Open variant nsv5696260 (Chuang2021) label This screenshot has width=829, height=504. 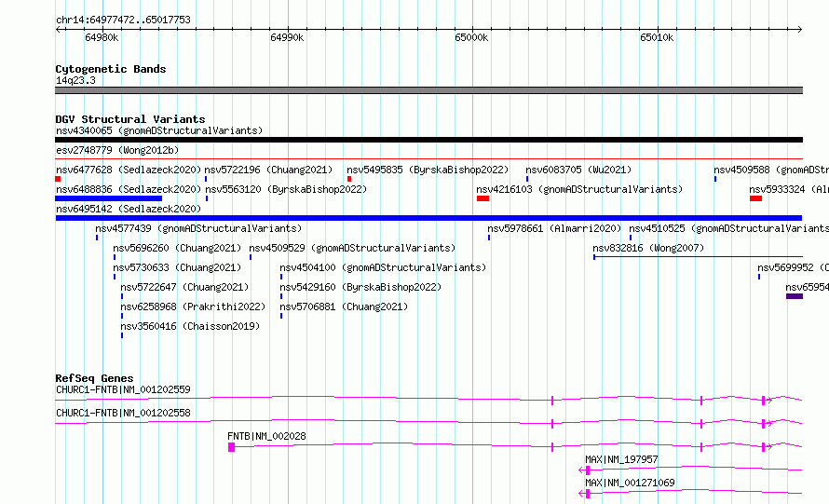[x=177, y=248]
